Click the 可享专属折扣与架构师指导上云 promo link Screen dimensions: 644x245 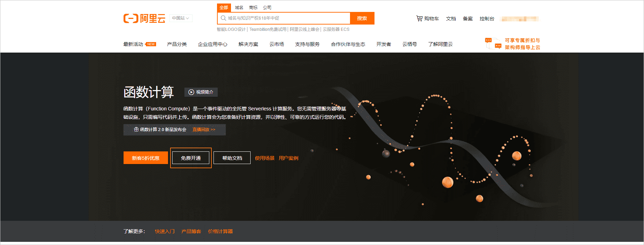point(522,44)
